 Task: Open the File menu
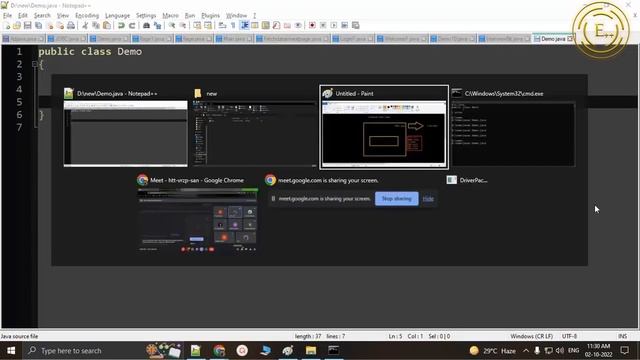pos(7,16)
